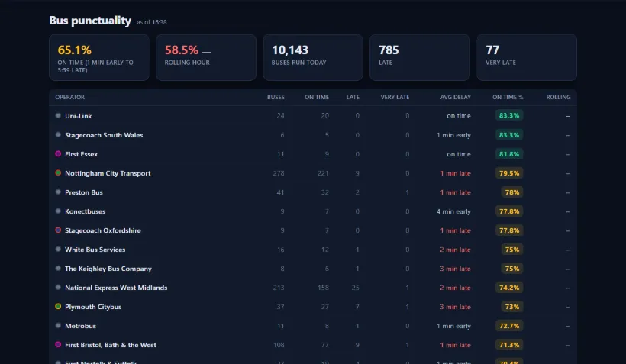Open the 785 late summary card
Screen dimensions: 626x364
pos(420,57)
